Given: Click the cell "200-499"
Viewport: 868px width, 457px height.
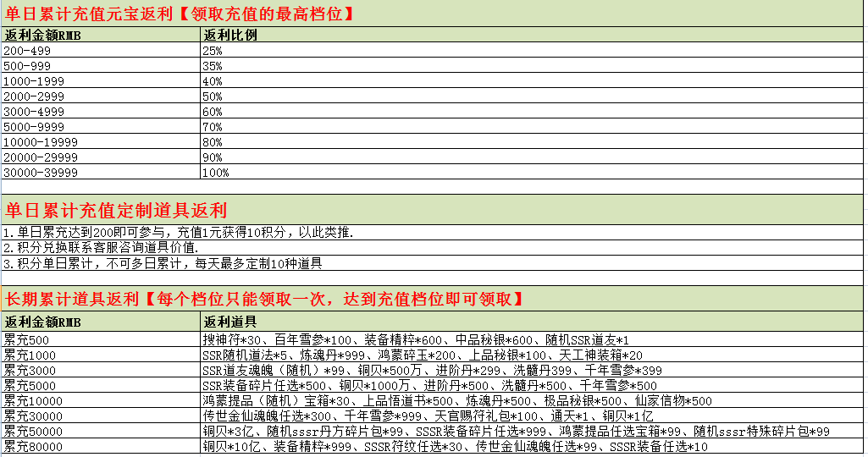Looking at the screenshot, I should (x=101, y=50).
